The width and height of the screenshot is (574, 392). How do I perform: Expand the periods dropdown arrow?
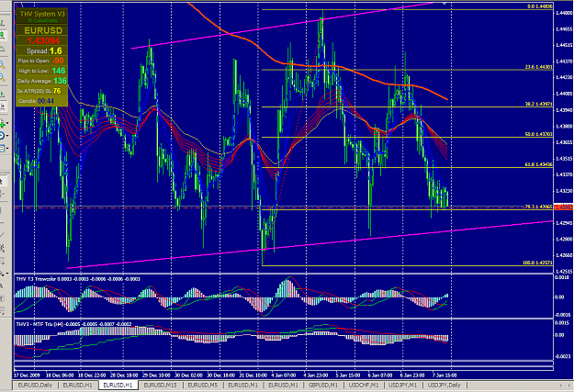7,136
